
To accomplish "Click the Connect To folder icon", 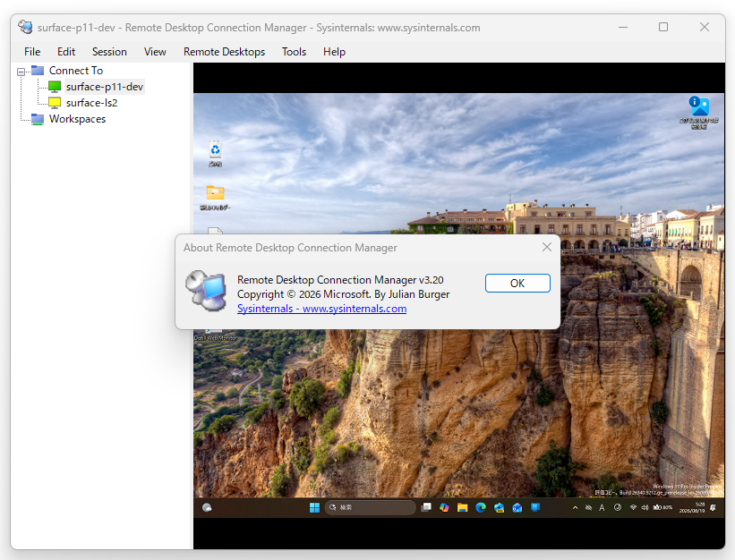I will click(x=38, y=71).
